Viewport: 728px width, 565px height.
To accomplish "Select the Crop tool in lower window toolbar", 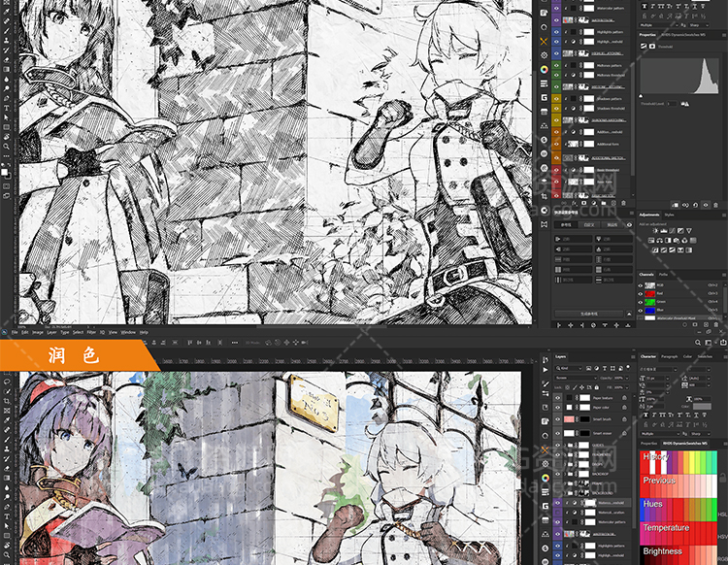I will (7, 401).
